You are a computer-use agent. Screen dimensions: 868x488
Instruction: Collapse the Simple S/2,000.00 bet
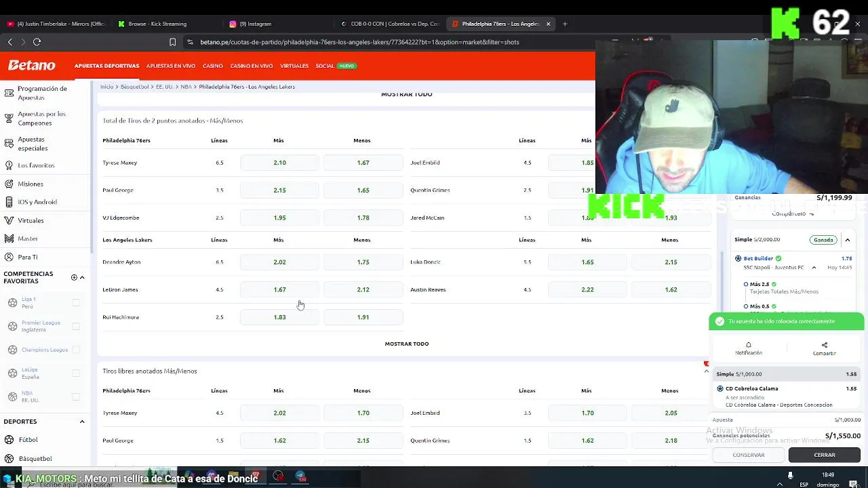(x=847, y=240)
